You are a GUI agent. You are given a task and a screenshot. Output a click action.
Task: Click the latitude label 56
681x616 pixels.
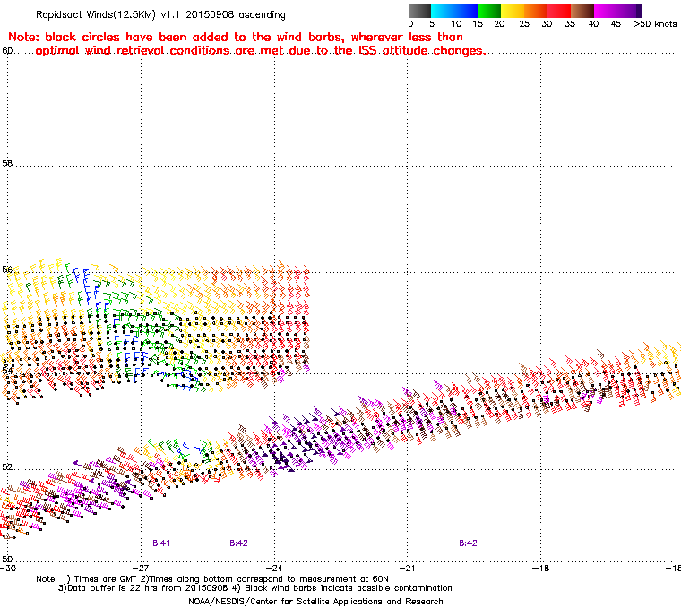(x=7, y=270)
